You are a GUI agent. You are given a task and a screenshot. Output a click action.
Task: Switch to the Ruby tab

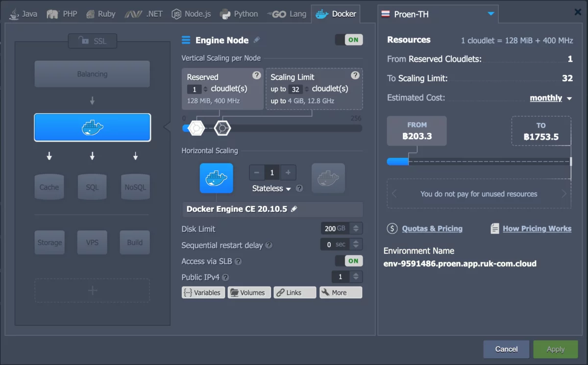[x=100, y=14]
